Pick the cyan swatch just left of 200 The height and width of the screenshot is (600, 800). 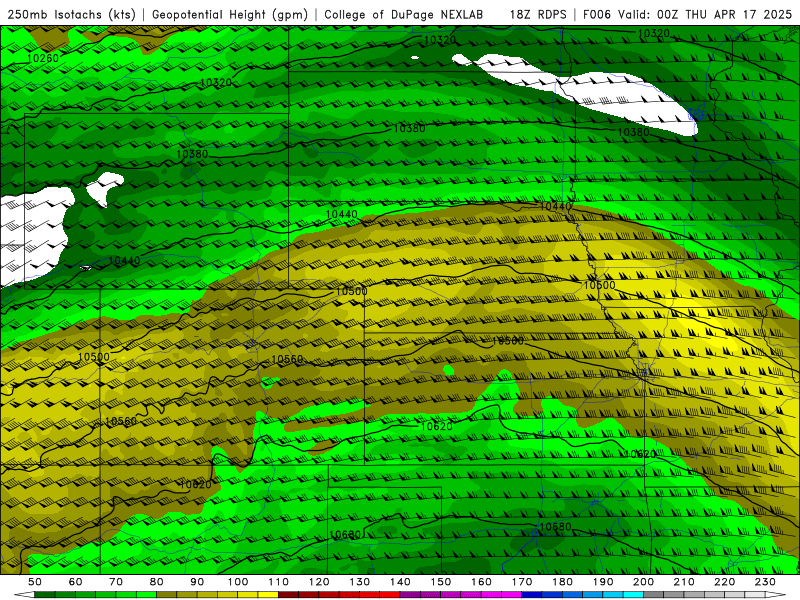634,595
